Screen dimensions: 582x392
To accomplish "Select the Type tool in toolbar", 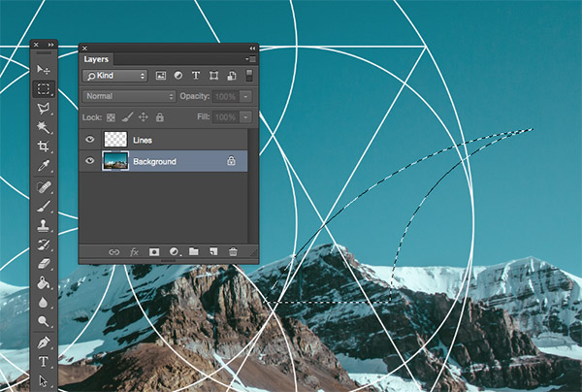I will [x=44, y=361].
